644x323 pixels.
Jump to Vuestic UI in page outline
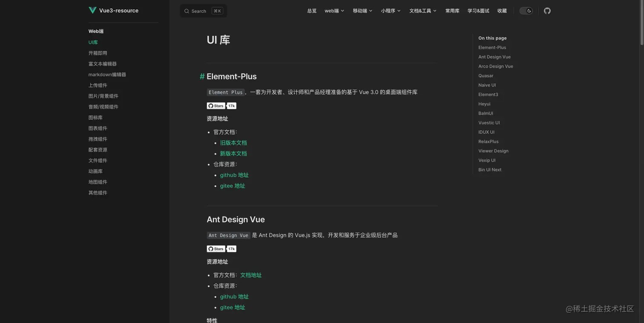coord(489,122)
